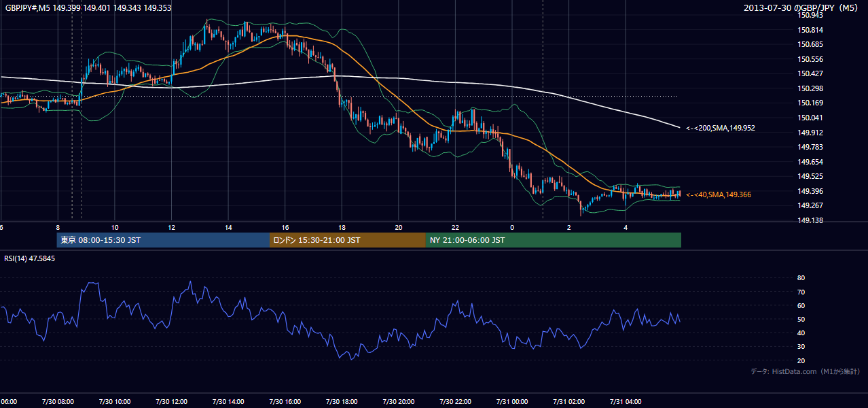Click price axis level 150.556
Image resolution: width=868 pixels, height=408 pixels.
click(x=810, y=59)
